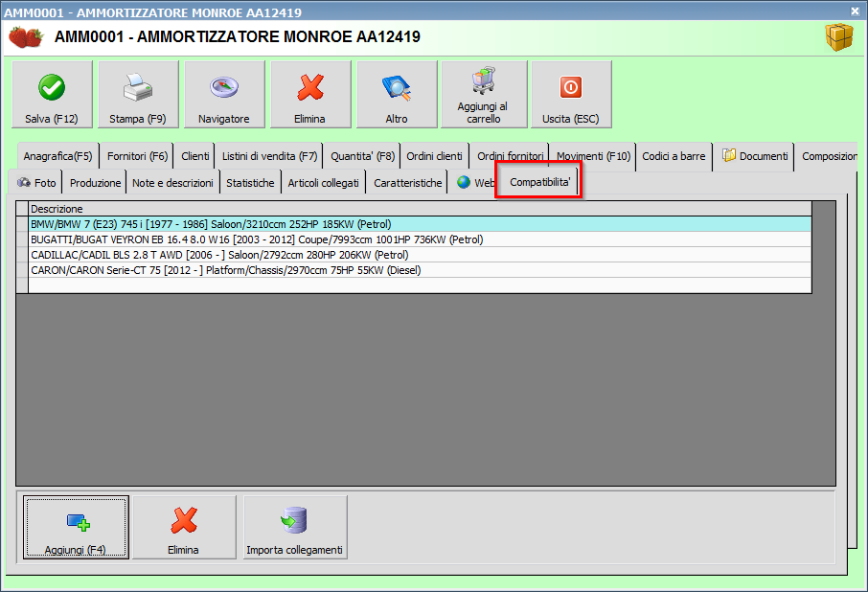Click the row selector of the BMW row
The image size is (868, 592).
pos(22,224)
